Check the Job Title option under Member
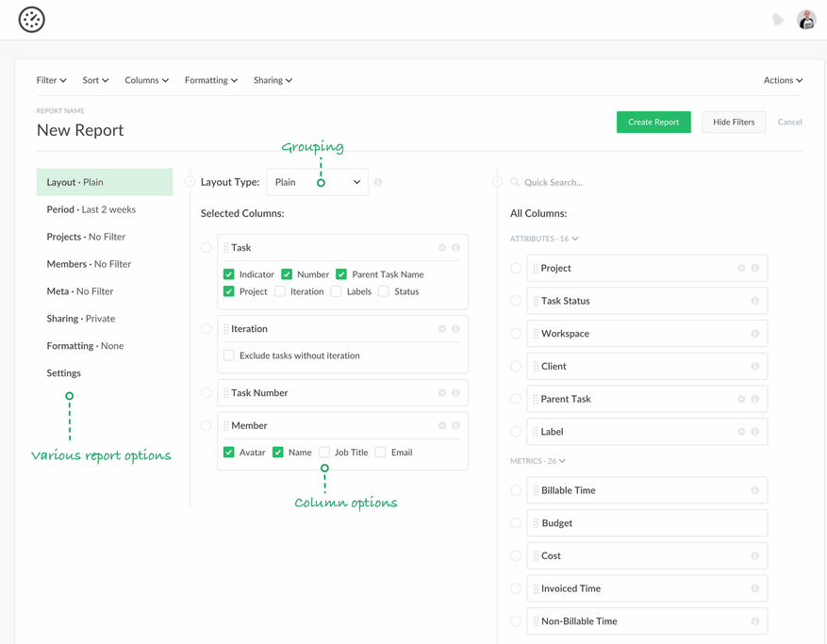The height and width of the screenshot is (644, 827). 324,453
